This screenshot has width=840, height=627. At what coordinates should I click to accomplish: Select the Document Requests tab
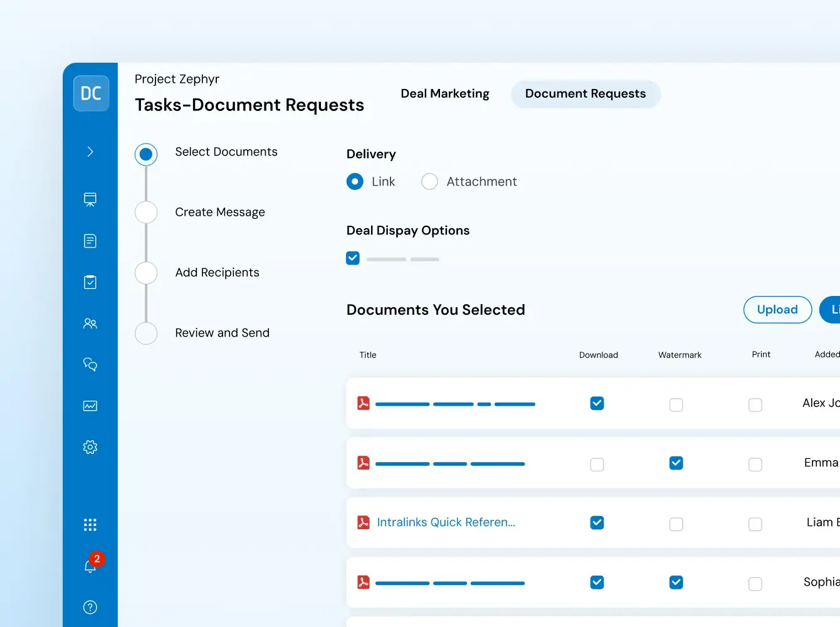click(585, 94)
